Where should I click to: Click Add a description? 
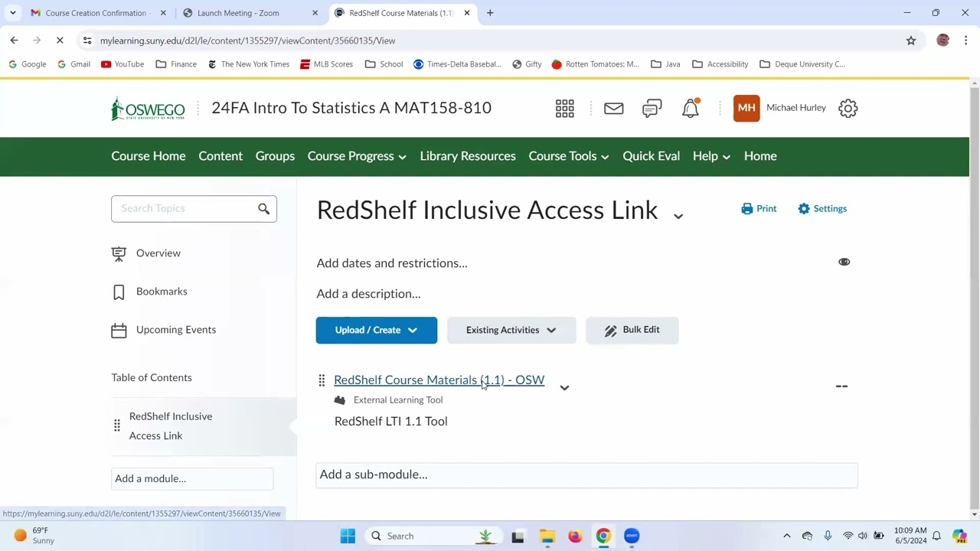click(x=368, y=294)
